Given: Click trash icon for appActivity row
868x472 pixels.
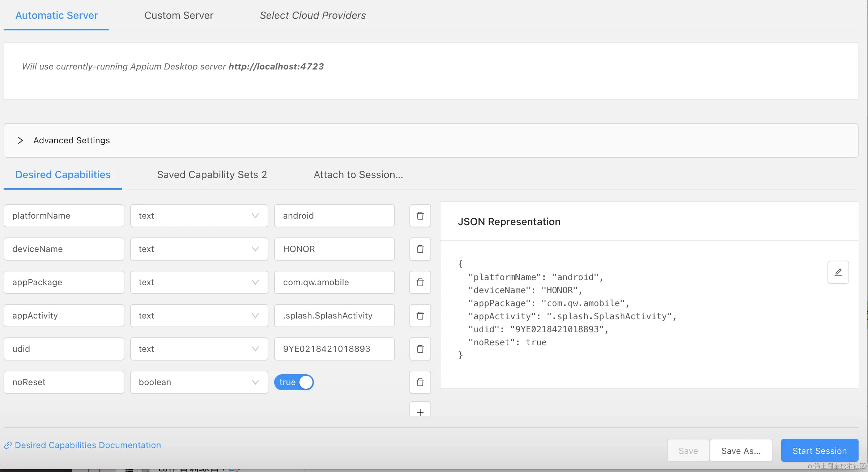Looking at the screenshot, I should click(x=420, y=316).
